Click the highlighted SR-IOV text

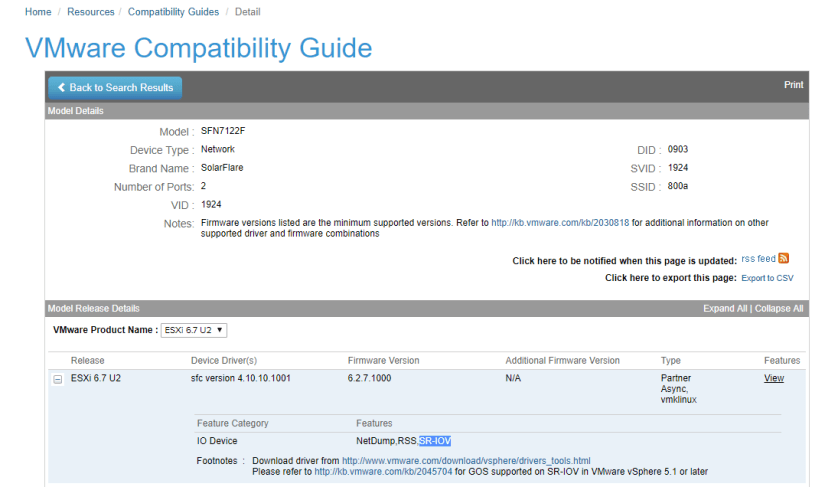coord(435,440)
